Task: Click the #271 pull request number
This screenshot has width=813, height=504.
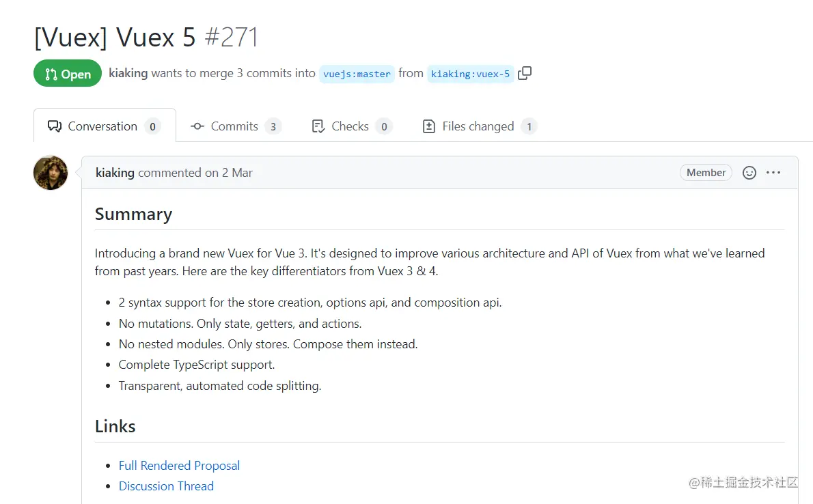Action: [x=231, y=38]
